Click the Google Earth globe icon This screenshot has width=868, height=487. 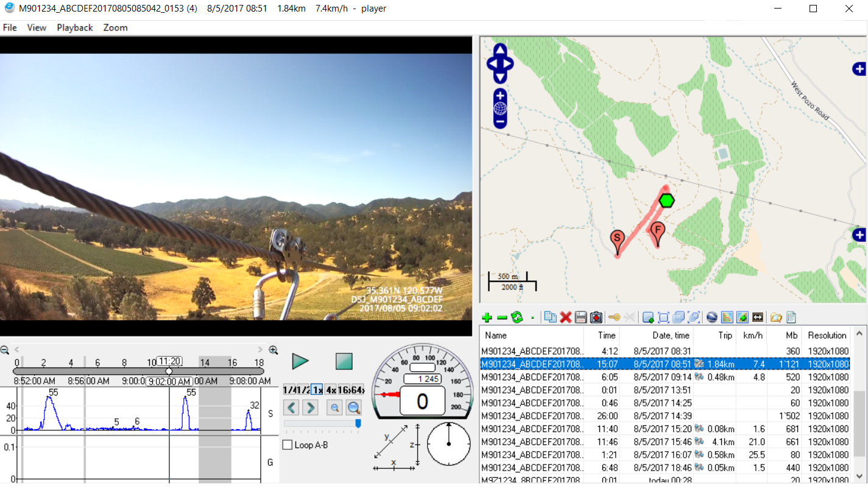tap(711, 318)
